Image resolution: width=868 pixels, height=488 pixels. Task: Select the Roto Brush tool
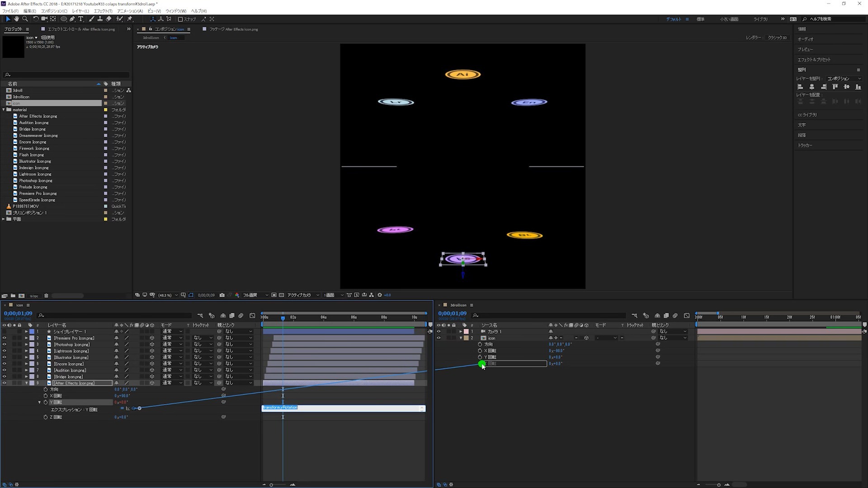pos(119,19)
